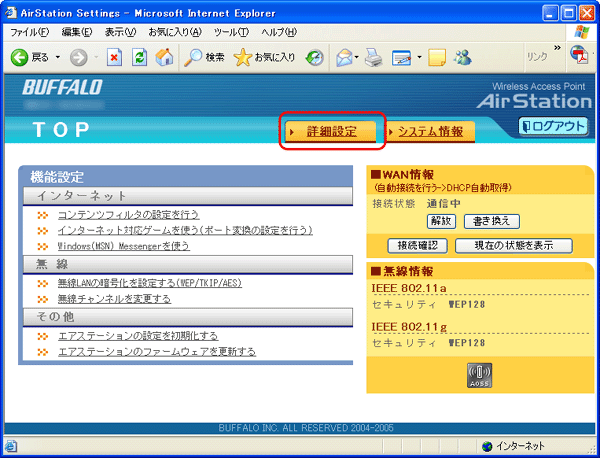
Task: Open the History clock icon
Action: pos(315,58)
